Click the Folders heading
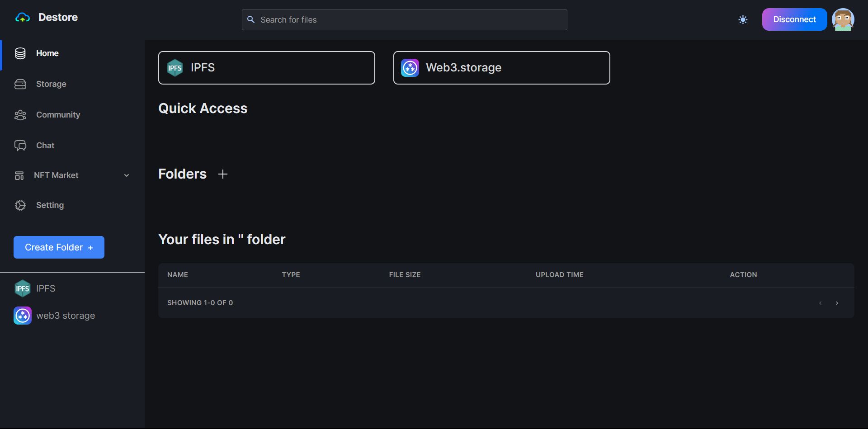Screen dimensions: 868x429 coord(182,174)
